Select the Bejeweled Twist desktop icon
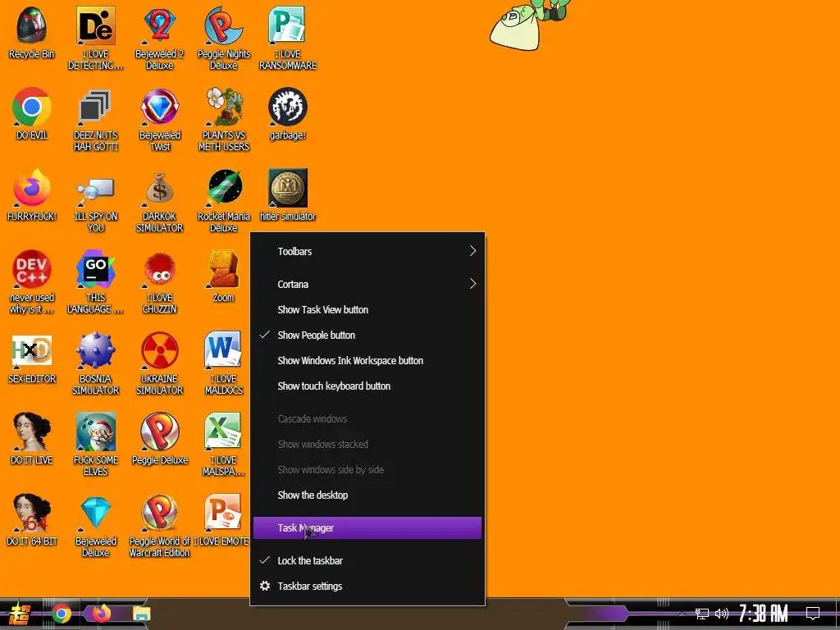The image size is (840, 630). point(160,107)
